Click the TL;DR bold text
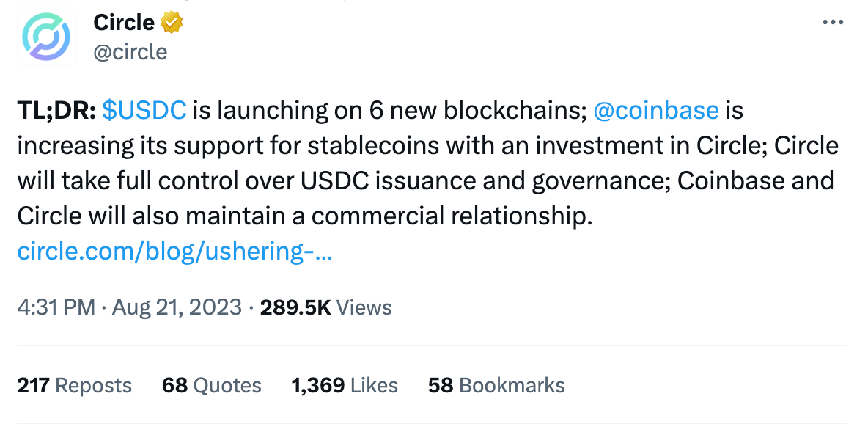This screenshot has height=424, width=868. [56, 110]
